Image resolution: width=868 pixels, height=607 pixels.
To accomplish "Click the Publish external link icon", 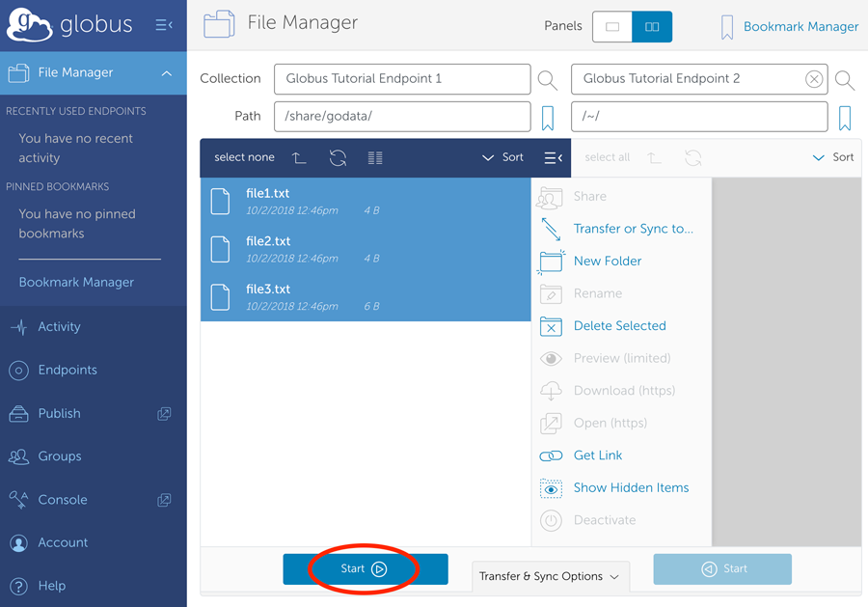I will 164,414.
